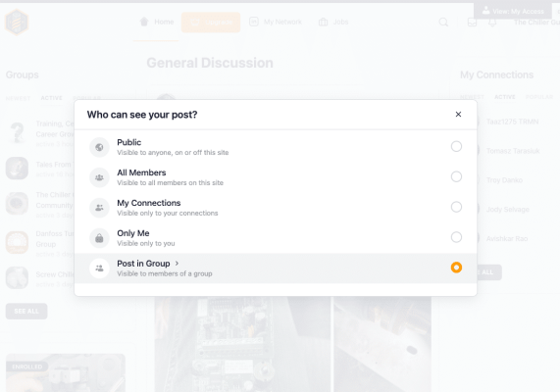This screenshot has width=560, height=392.
Task: Open the inbox messages icon
Action: pyautogui.click(x=472, y=23)
